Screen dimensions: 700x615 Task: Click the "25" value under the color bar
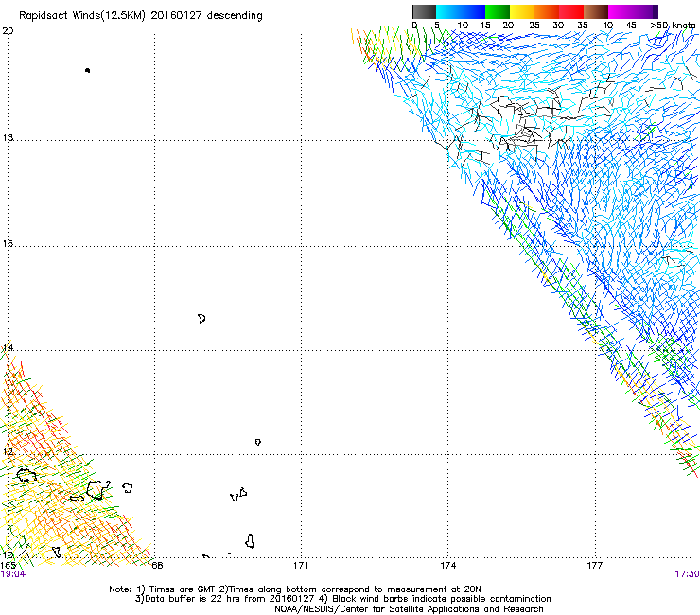[534, 26]
